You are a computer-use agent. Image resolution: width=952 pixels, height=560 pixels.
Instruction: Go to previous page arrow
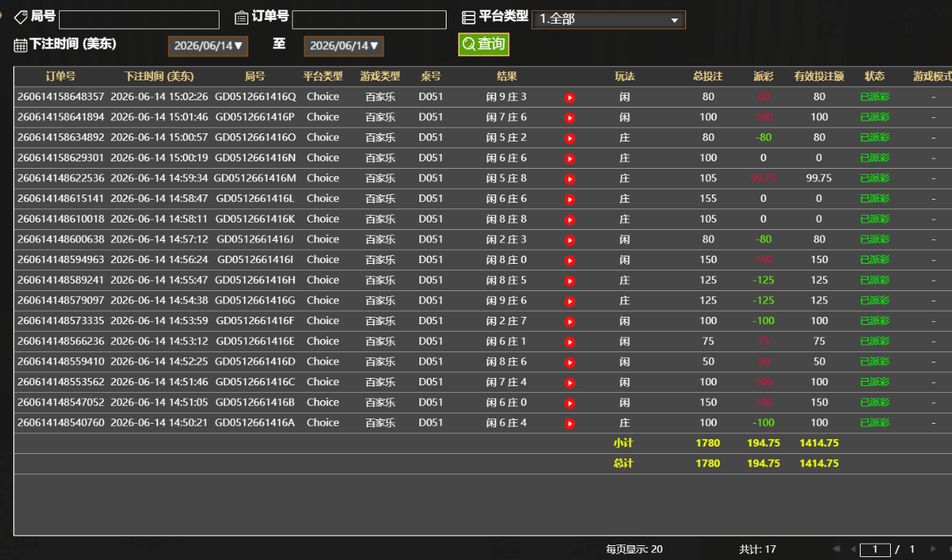[x=853, y=549]
